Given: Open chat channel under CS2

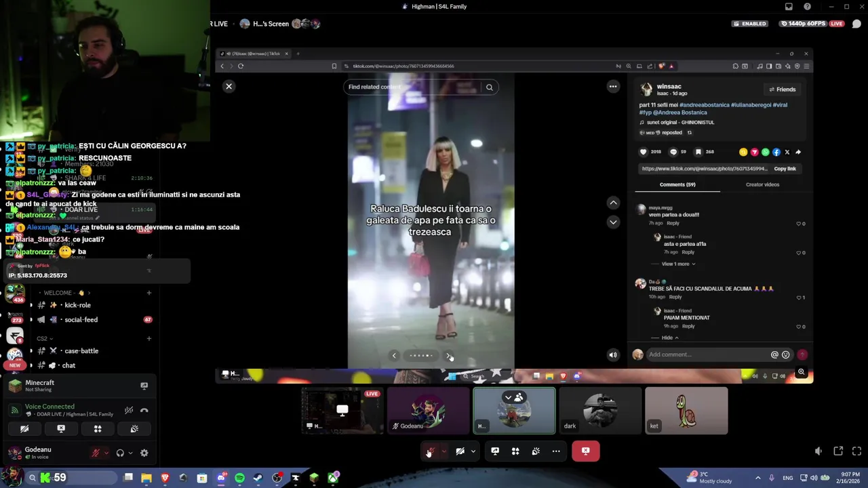Looking at the screenshot, I should tap(68, 365).
